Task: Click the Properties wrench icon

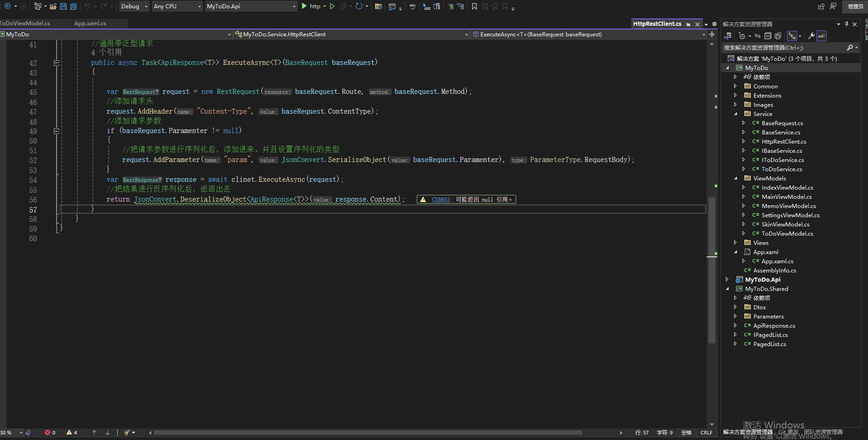Action: pyautogui.click(x=811, y=36)
